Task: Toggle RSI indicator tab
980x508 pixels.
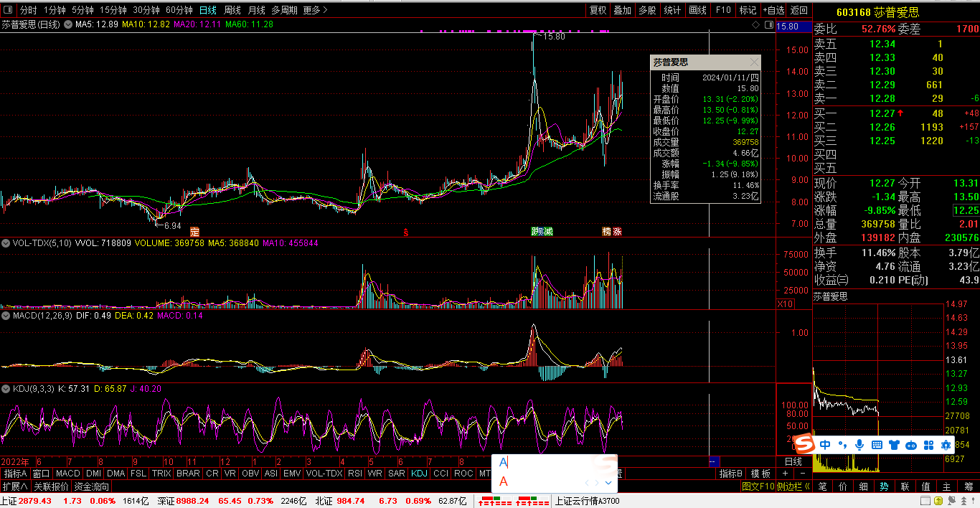Action: pos(355,474)
